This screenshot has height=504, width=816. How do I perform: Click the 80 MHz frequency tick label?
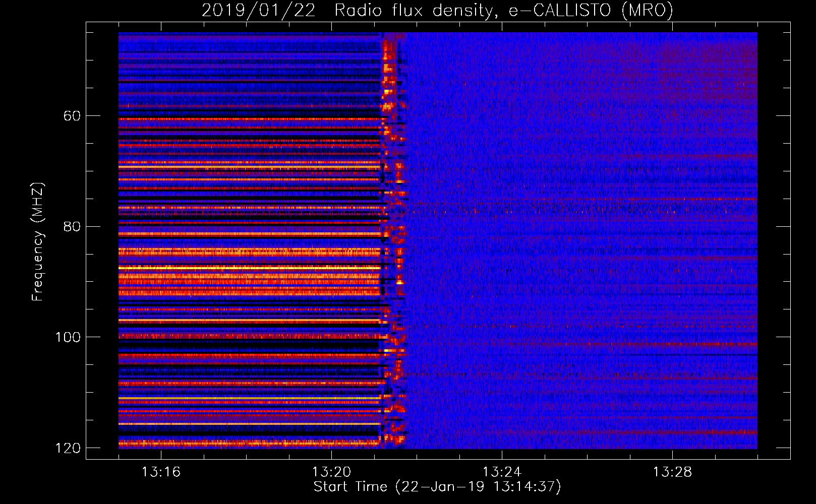coord(72,226)
